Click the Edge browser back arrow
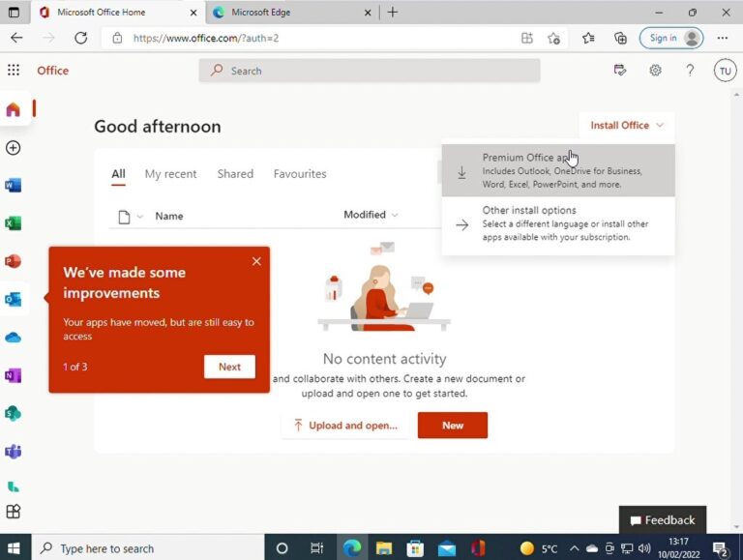 [16, 38]
